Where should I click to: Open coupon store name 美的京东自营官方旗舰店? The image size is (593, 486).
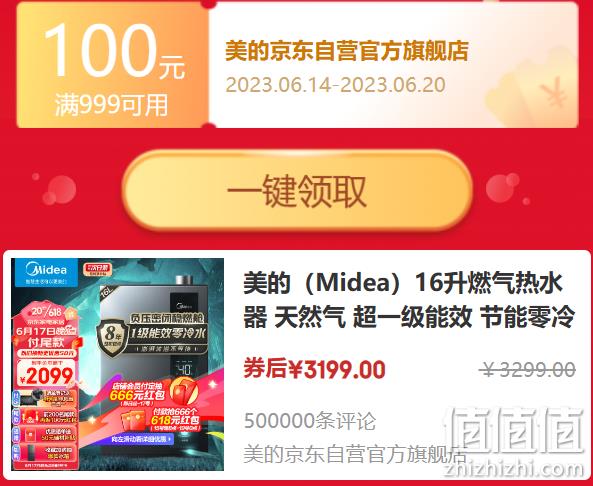pyautogui.click(x=347, y=51)
